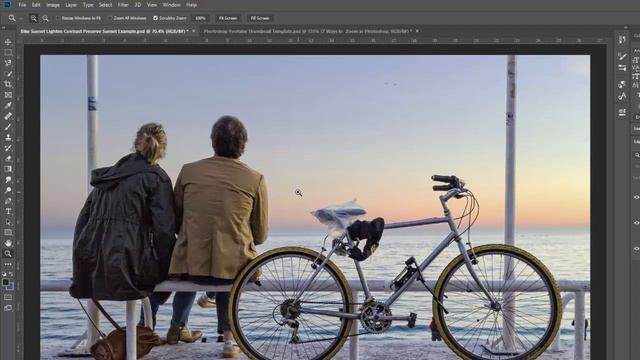This screenshot has height=360, width=640.
Task: Open the Edit menu
Action: tap(36, 5)
